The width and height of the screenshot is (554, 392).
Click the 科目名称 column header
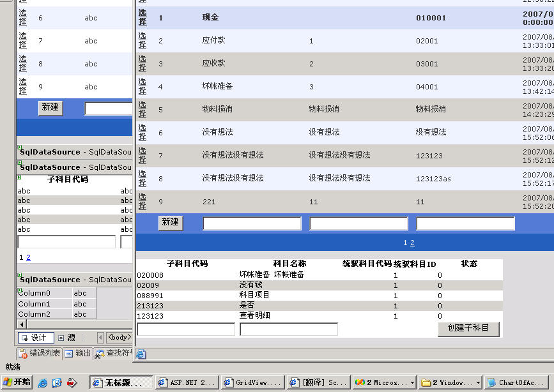289,264
